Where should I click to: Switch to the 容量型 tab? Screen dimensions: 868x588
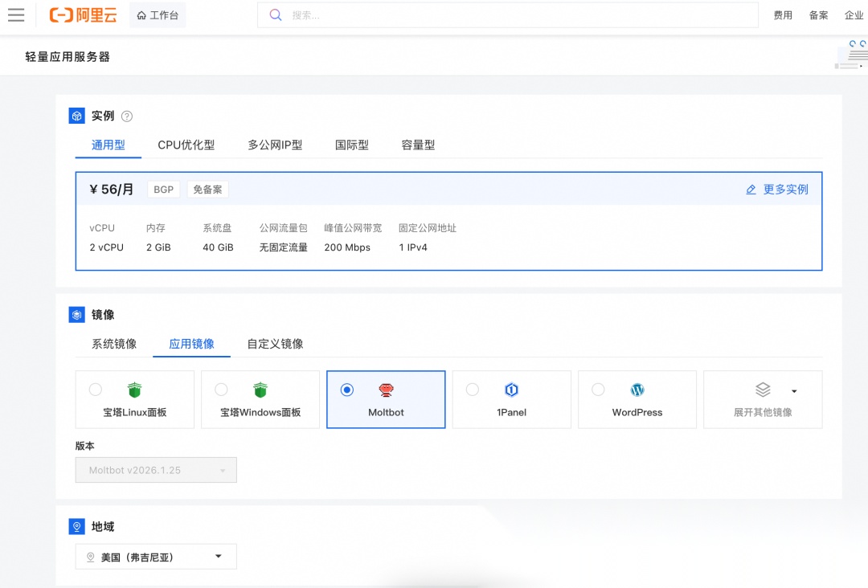click(418, 145)
